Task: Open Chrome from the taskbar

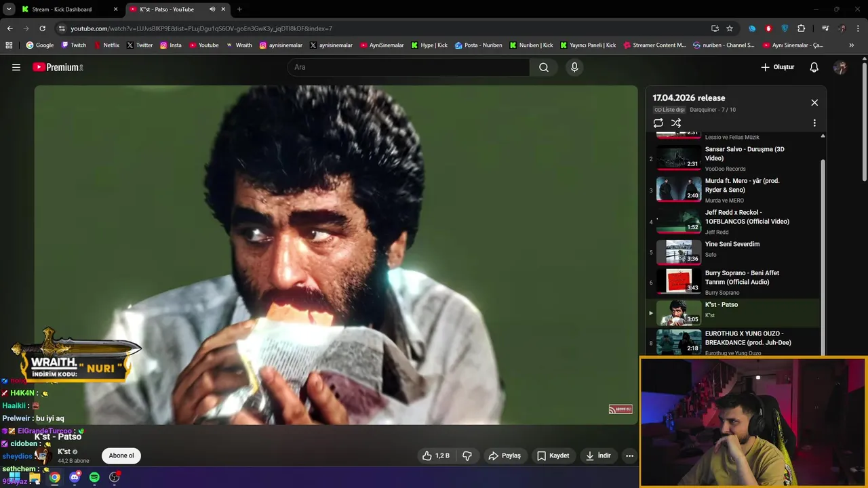Action: pyautogui.click(x=54, y=477)
